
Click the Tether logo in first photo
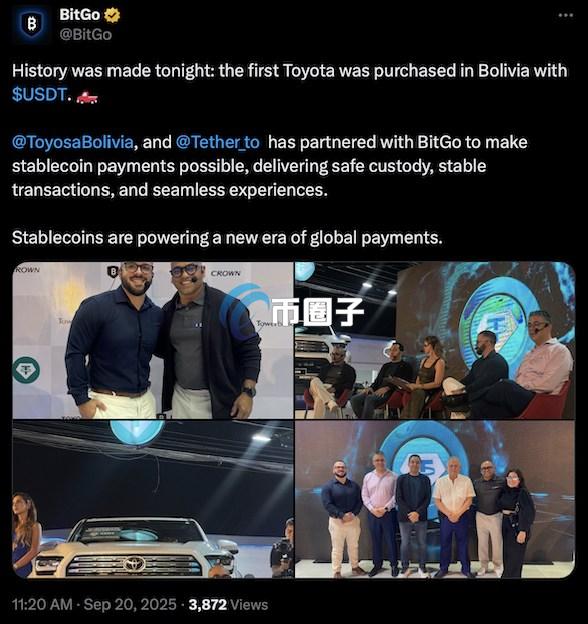[x=26, y=370]
